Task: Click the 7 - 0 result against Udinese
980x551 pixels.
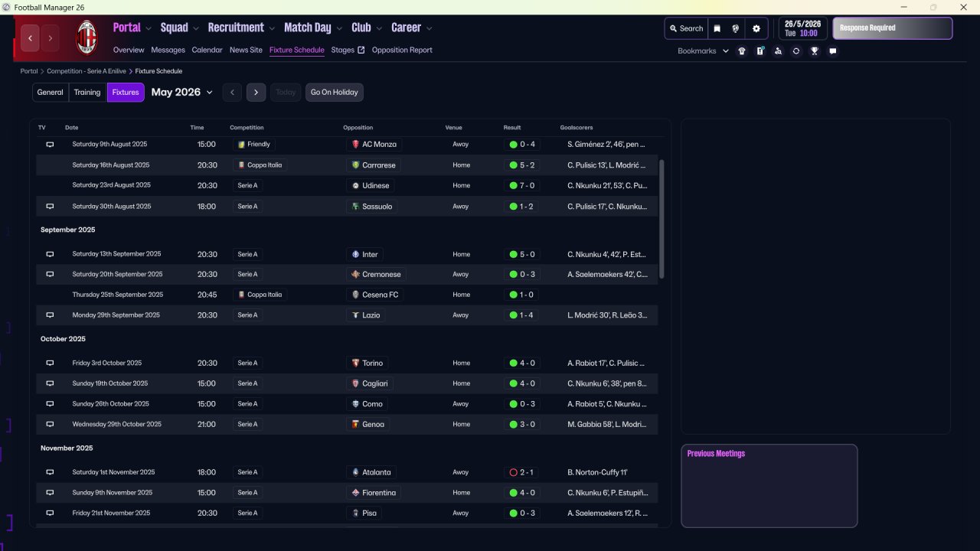Action: (x=522, y=185)
